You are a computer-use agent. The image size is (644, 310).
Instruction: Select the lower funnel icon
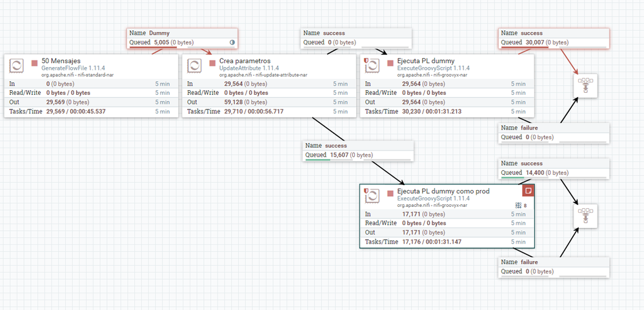tap(585, 216)
